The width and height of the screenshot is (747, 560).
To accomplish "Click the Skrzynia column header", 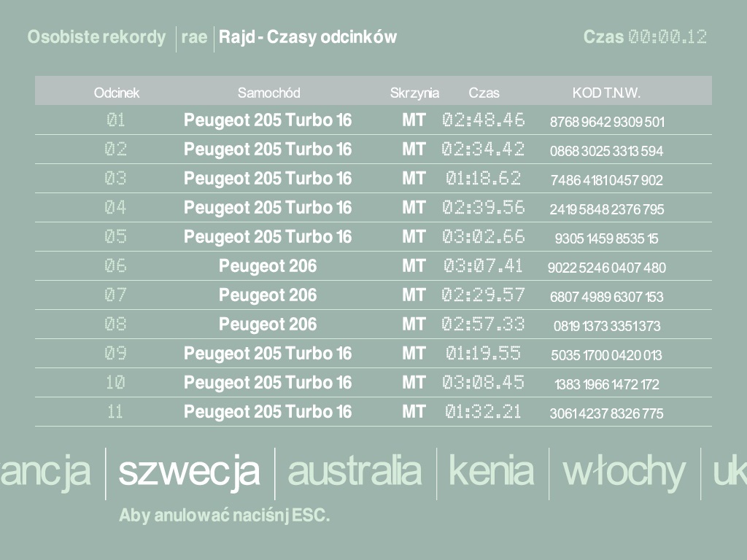I will [x=414, y=93].
